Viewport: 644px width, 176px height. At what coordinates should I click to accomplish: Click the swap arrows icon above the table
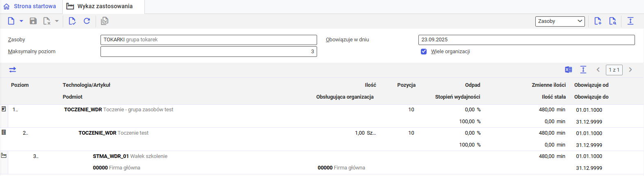click(13, 70)
